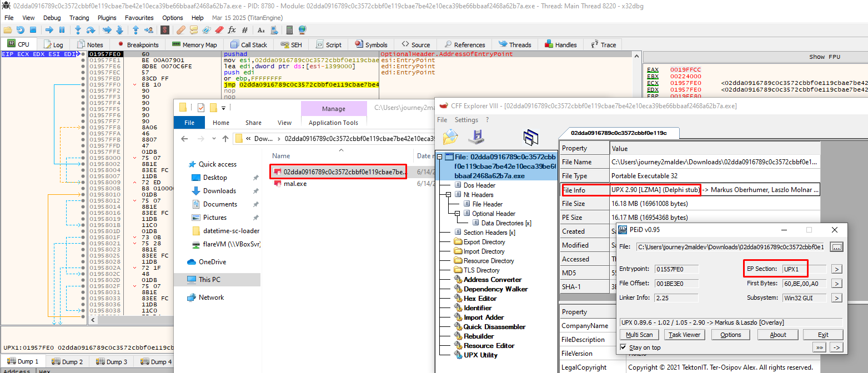The image size is (868, 373).
Task: Open the Functions fx icon
Action: pyautogui.click(x=232, y=30)
